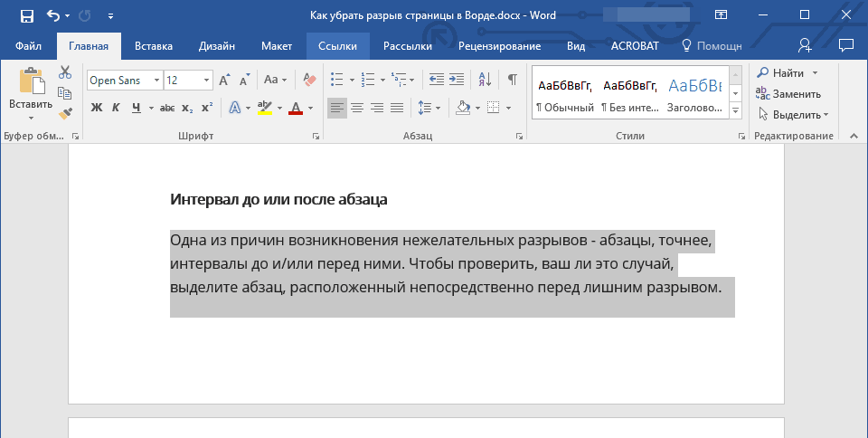This screenshot has height=438, width=868.
Task: Expand the Styles gallery with the More arrow
Action: 735,110
